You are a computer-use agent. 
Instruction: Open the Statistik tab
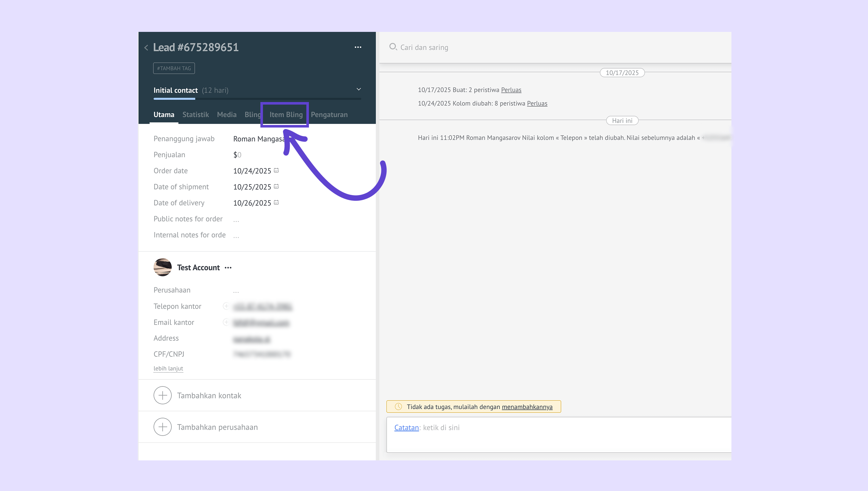pyautogui.click(x=195, y=115)
